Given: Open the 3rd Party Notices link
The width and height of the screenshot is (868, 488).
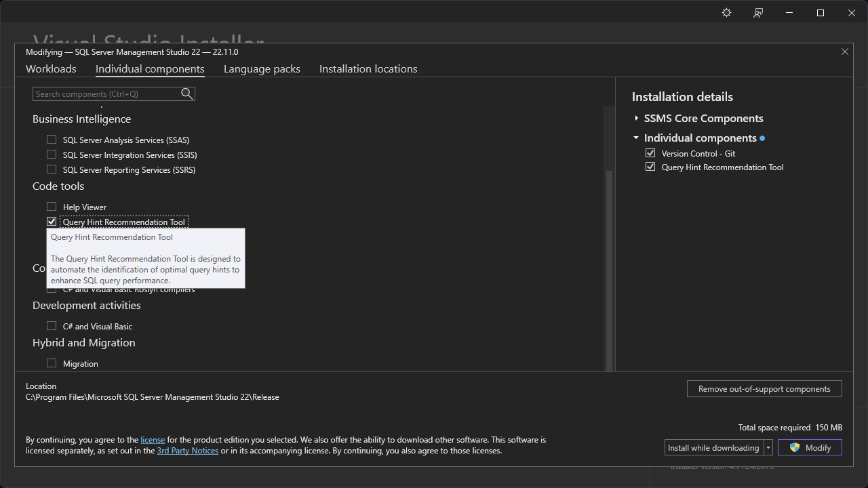Looking at the screenshot, I should [x=188, y=451].
